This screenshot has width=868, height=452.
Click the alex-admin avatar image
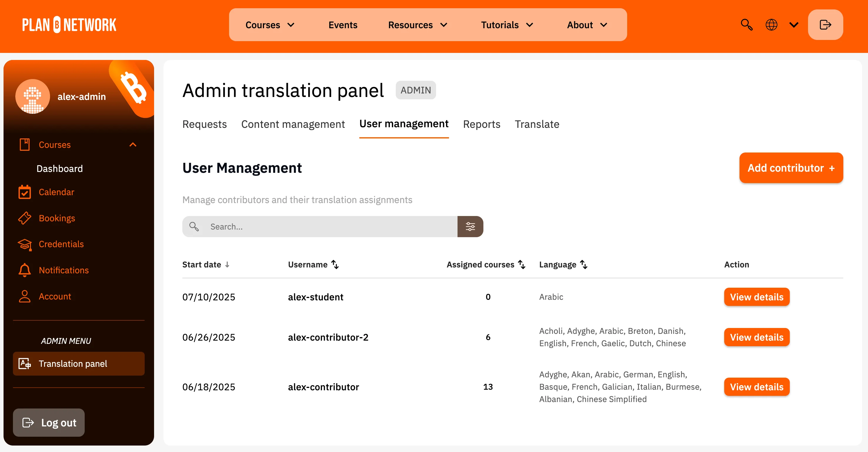[33, 96]
